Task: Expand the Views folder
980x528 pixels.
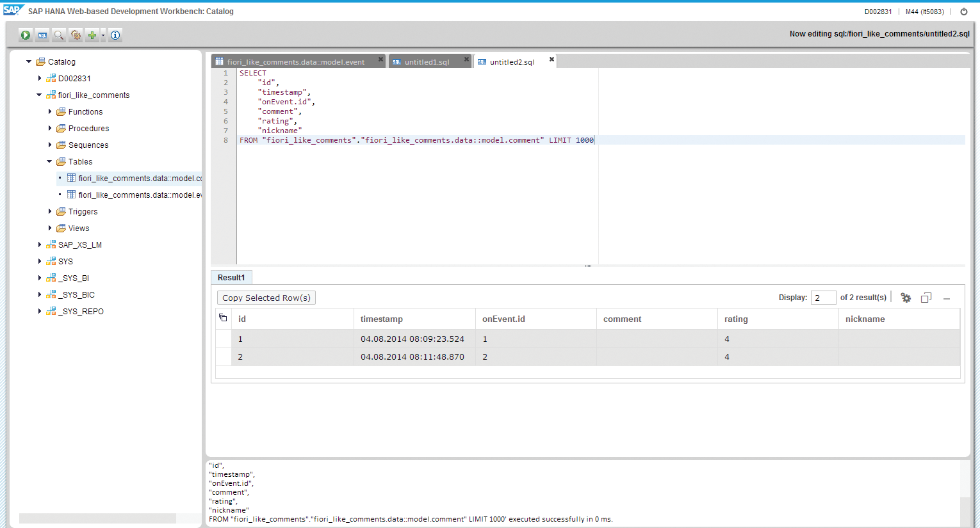Action: tap(49, 228)
